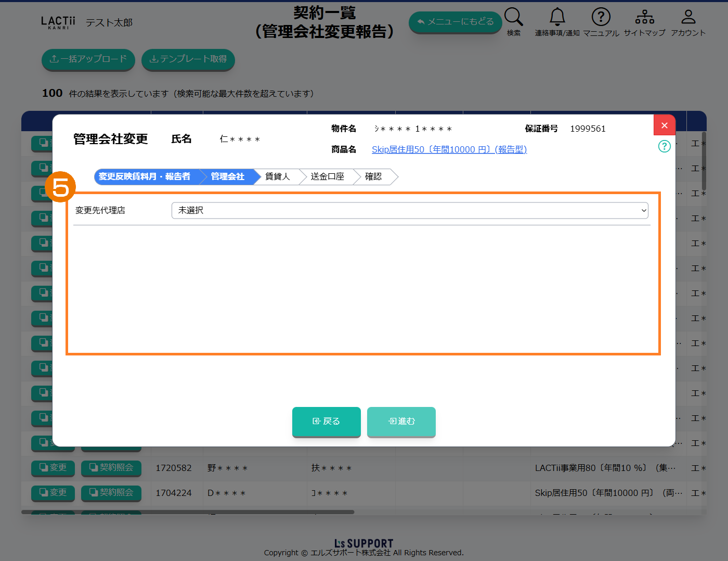This screenshot has width=728, height=561.
Task: Go to the 賃貸人 step
Action: click(x=277, y=177)
